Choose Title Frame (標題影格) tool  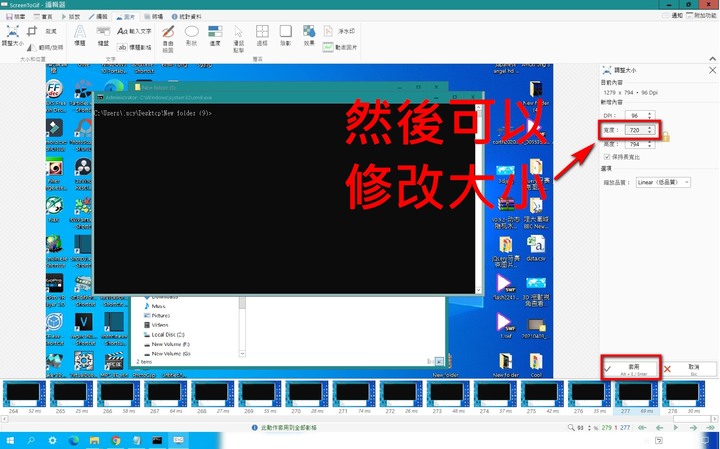coord(134,47)
